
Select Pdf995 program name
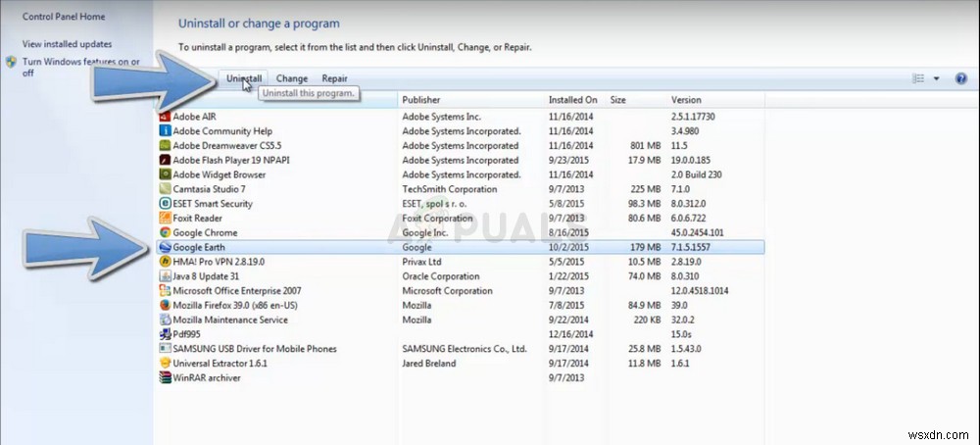tap(187, 333)
